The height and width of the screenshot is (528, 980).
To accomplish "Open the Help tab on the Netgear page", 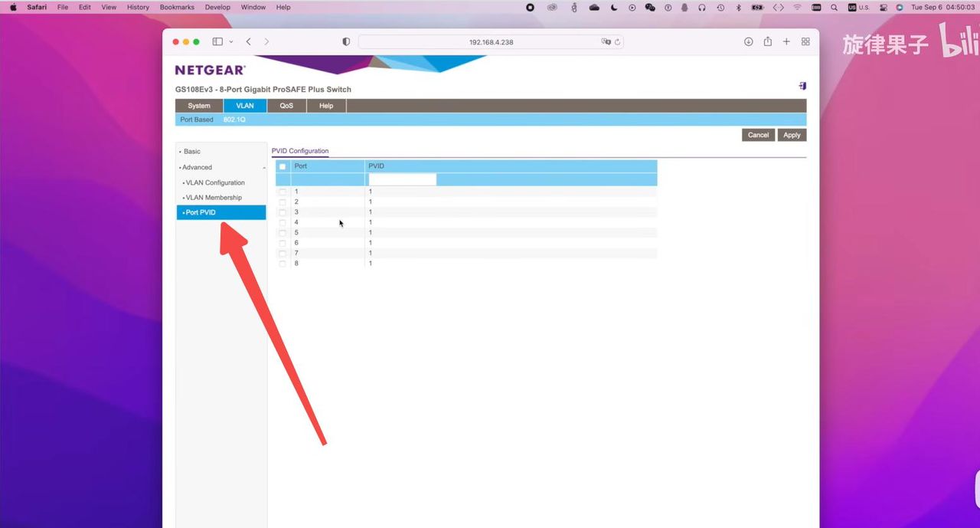I will [326, 106].
